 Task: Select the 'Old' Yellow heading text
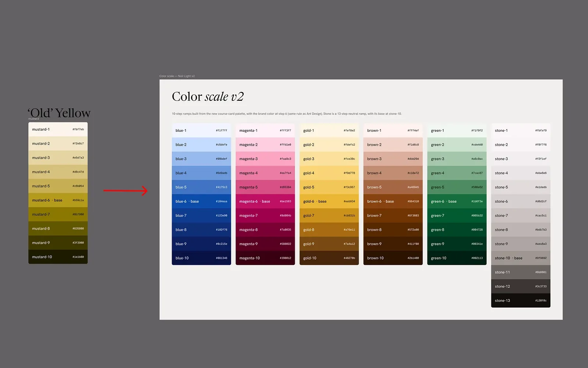pyautogui.click(x=59, y=113)
